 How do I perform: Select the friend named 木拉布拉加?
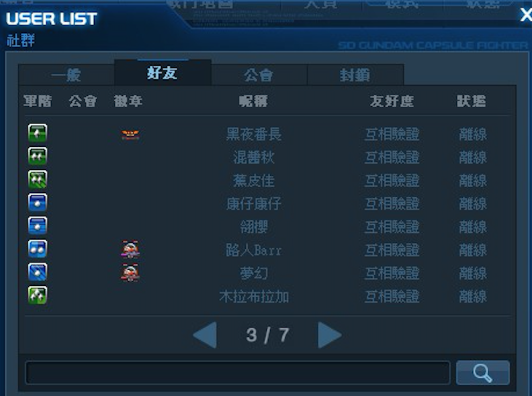[x=254, y=297]
